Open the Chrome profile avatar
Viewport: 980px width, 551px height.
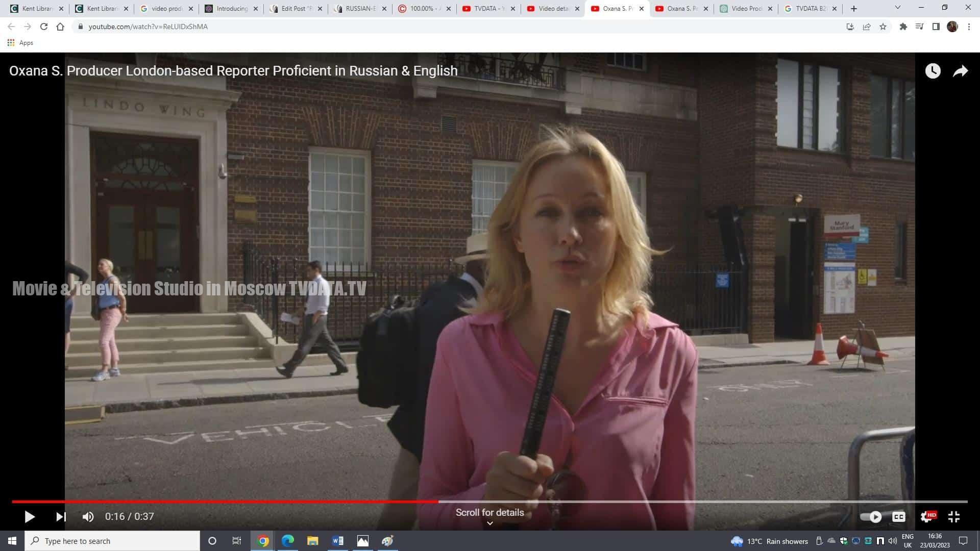[952, 27]
